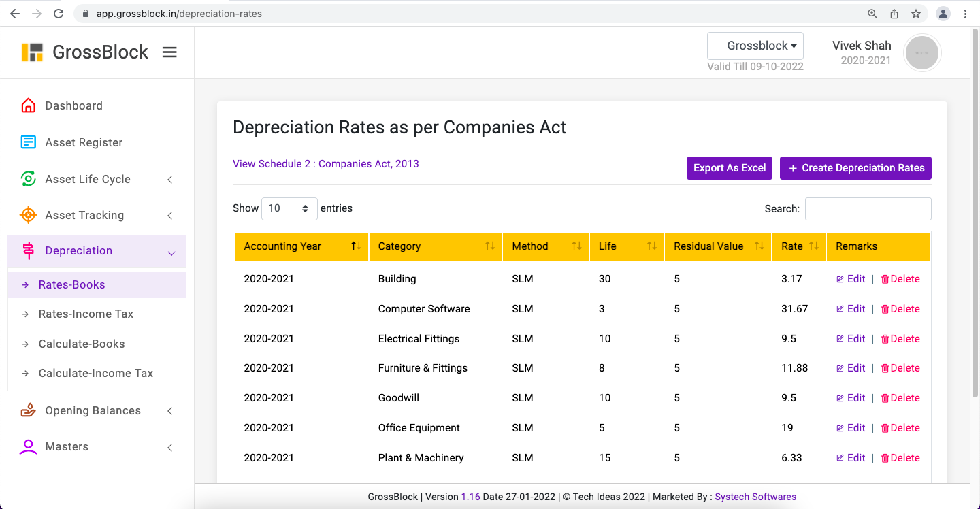This screenshot has height=509, width=980.
Task: Click the Export As Excel button
Action: pos(729,168)
